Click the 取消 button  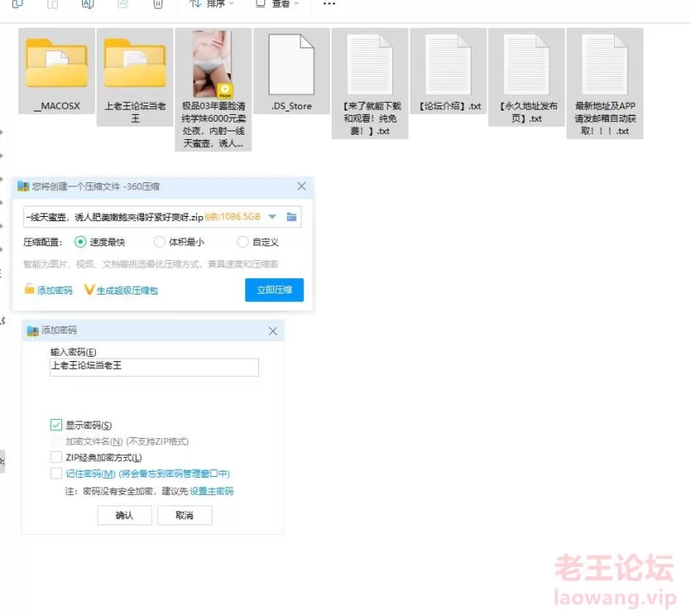coord(185,515)
